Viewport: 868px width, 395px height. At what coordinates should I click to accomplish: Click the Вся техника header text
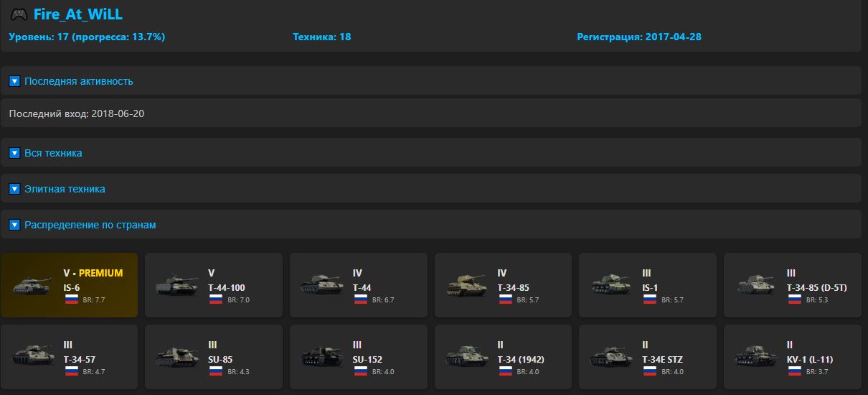(53, 153)
